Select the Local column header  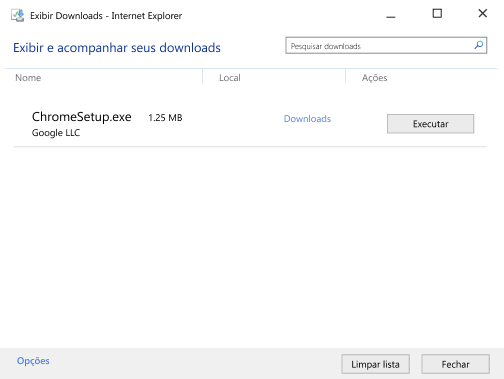230,78
